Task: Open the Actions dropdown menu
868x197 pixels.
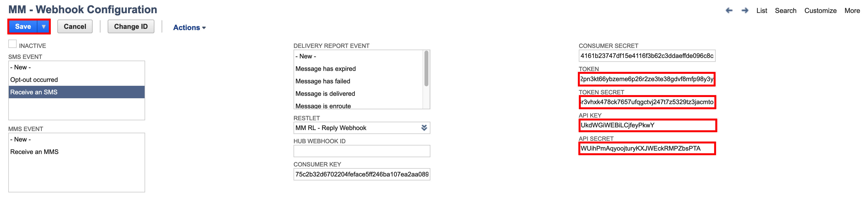Action: [189, 27]
